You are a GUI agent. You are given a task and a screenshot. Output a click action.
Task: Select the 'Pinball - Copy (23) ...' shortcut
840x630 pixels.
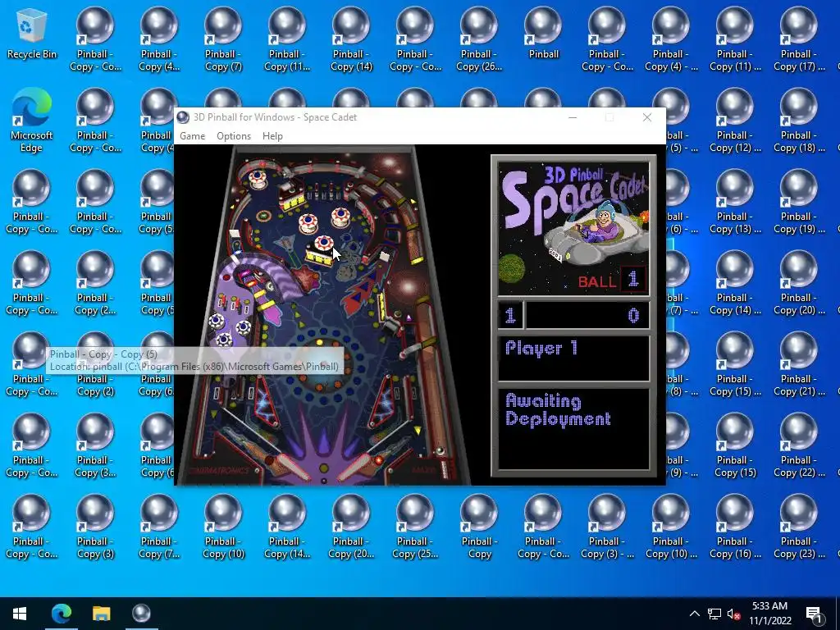(x=799, y=527)
